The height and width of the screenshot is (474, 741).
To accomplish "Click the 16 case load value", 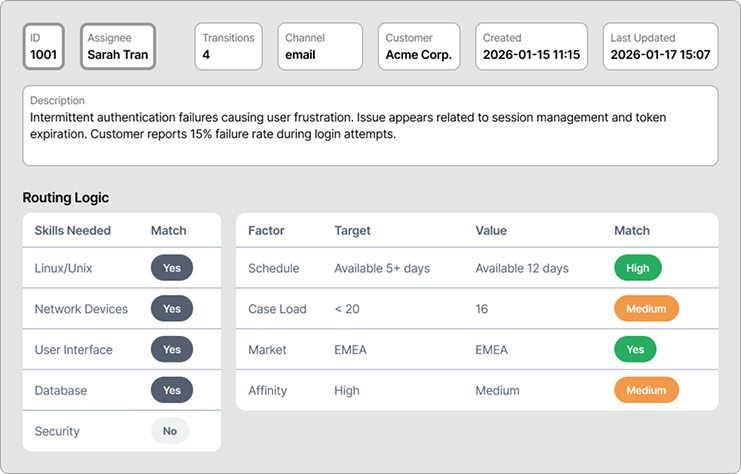I will point(482,309).
